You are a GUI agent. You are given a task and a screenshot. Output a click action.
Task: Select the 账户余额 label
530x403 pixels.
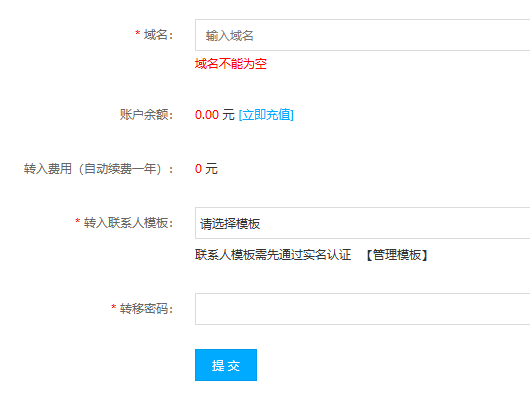[x=146, y=115]
